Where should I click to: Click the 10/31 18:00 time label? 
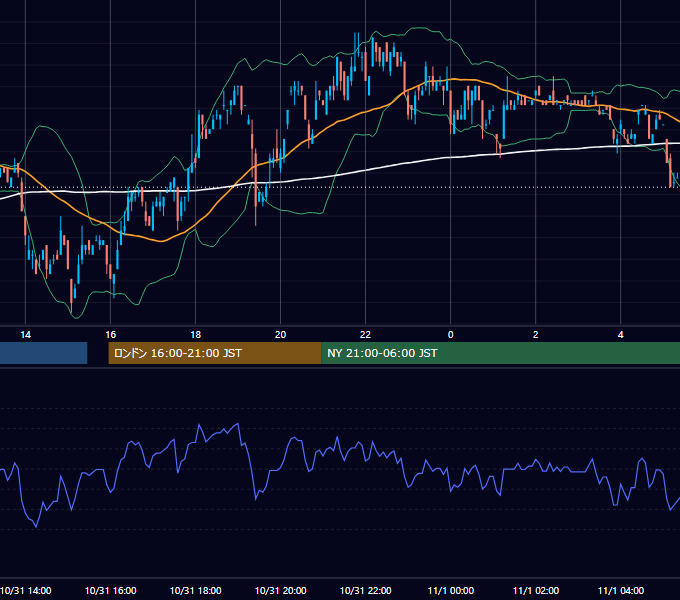196,590
